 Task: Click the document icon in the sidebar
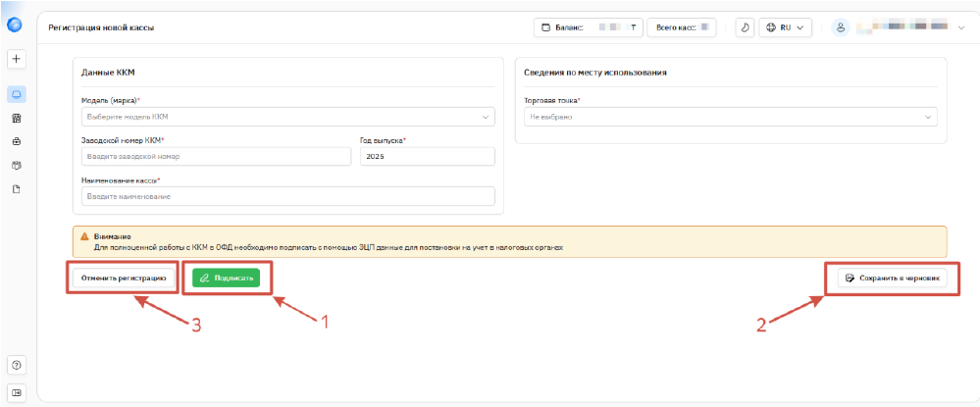(17, 188)
